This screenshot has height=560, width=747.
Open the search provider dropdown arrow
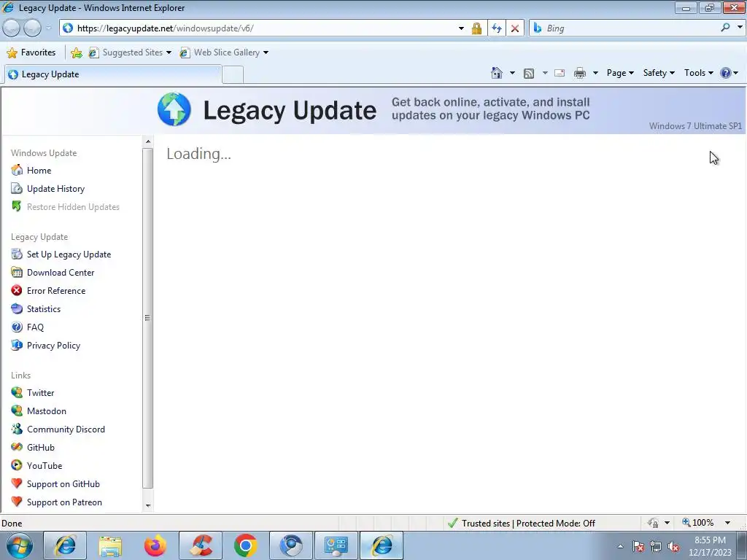pyautogui.click(x=740, y=28)
